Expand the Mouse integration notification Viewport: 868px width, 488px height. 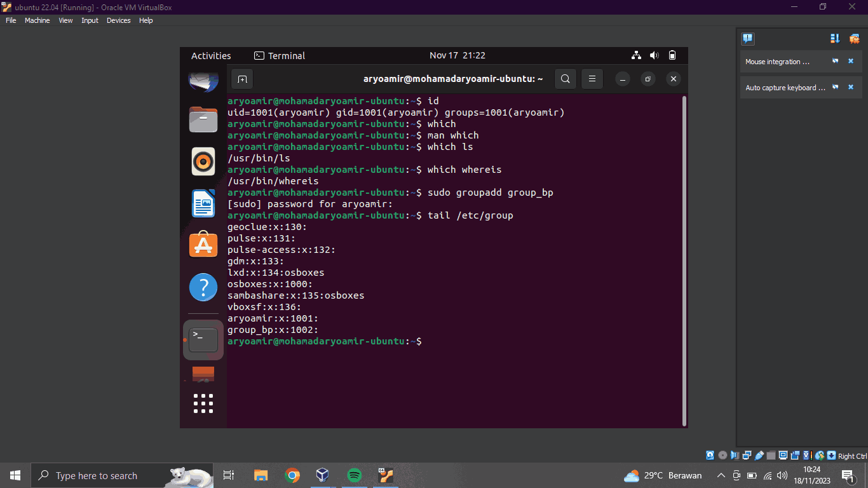point(776,62)
